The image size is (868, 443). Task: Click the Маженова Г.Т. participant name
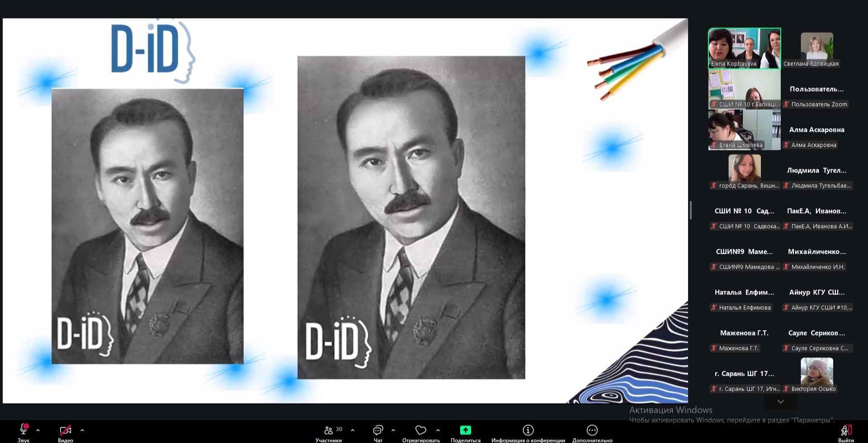pyautogui.click(x=744, y=333)
